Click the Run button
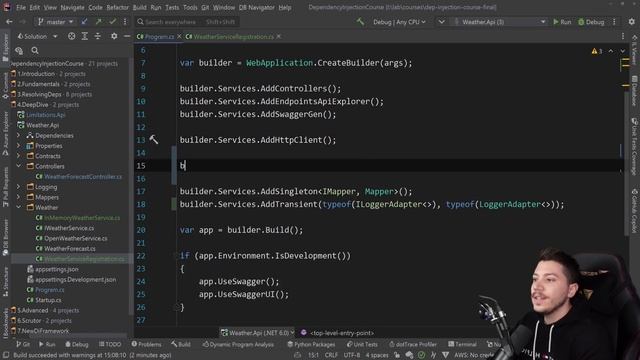This screenshot has width=640, height=360. point(562,22)
